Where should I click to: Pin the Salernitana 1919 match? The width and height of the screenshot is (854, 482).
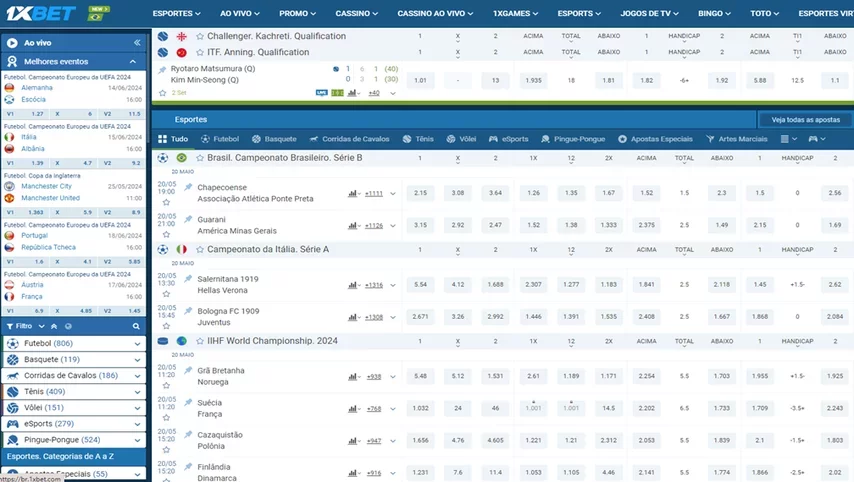[x=188, y=279]
